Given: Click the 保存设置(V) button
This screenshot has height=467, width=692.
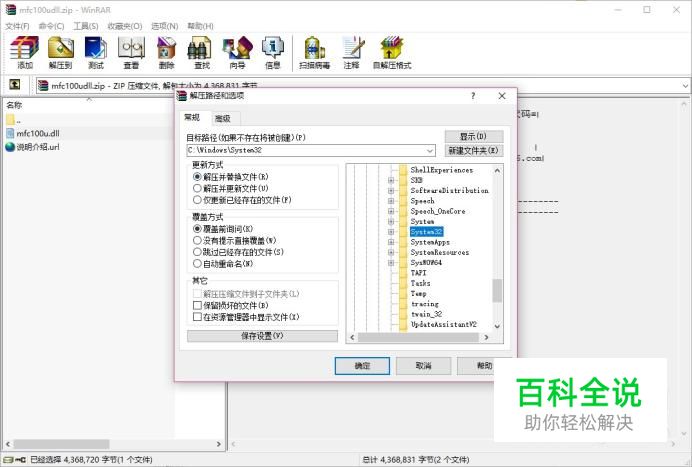Looking at the screenshot, I should pos(263,336).
